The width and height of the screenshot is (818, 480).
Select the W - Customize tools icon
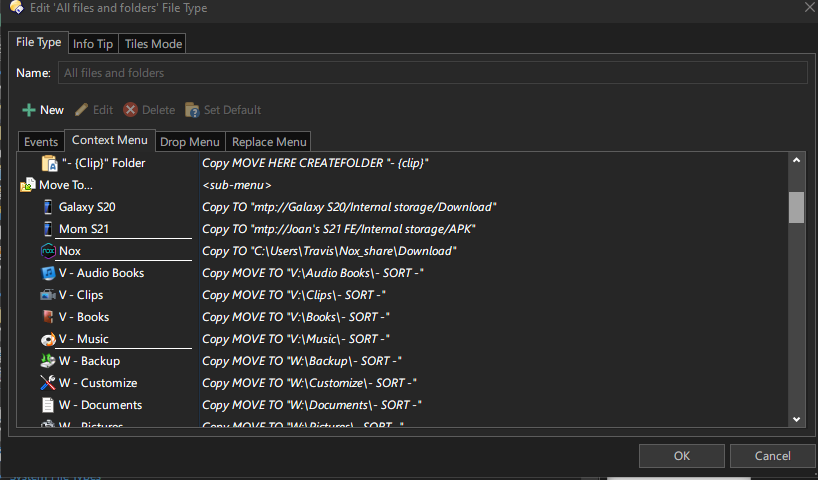pyautogui.click(x=48, y=383)
